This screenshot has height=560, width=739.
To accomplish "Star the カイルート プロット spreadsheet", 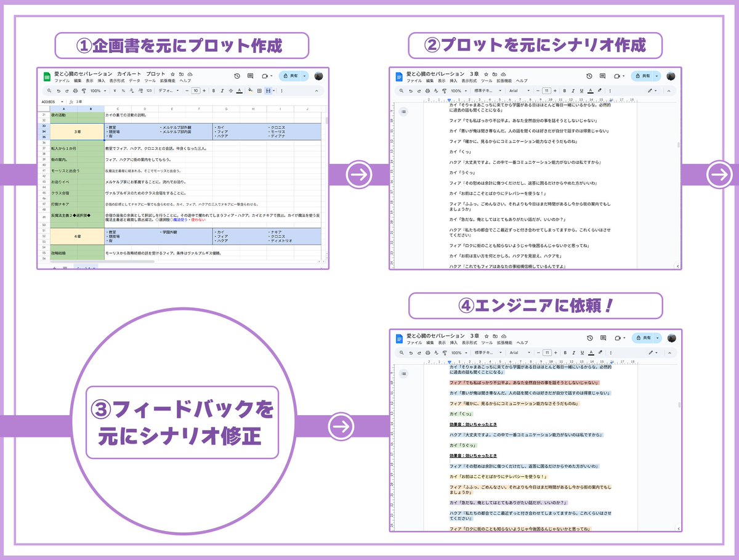I will pyautogui.click(x=172, y=73).
